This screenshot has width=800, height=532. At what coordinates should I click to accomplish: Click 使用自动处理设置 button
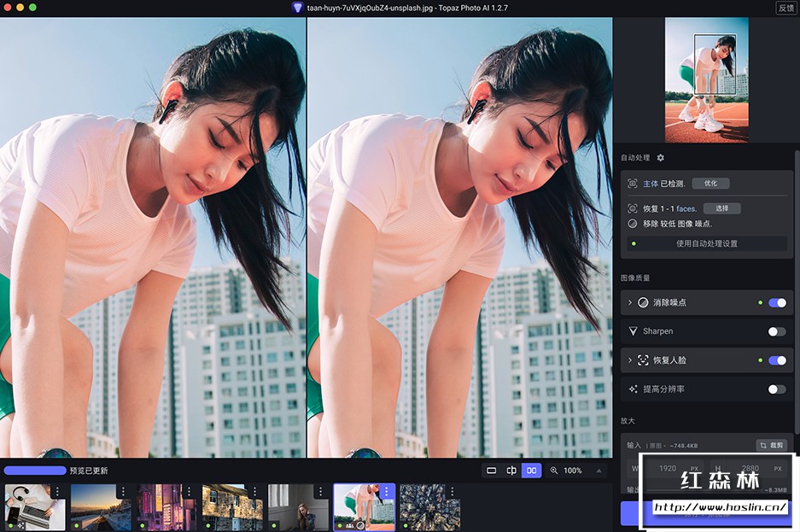[706, 243]
